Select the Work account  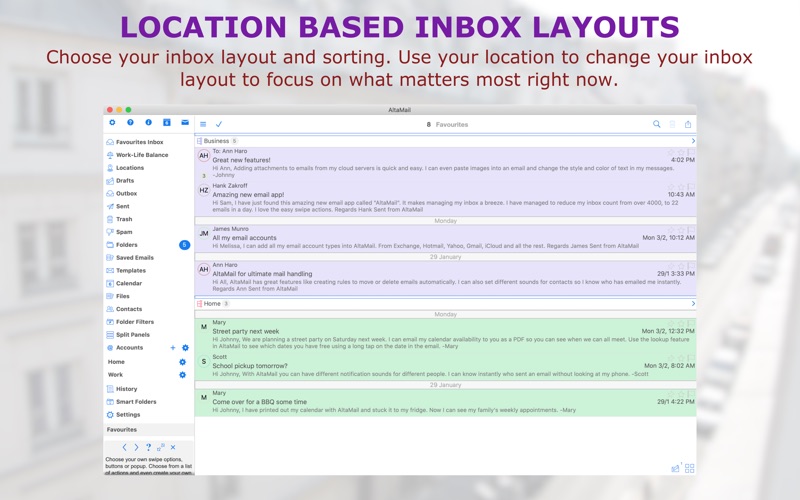[x=115, y=374]
